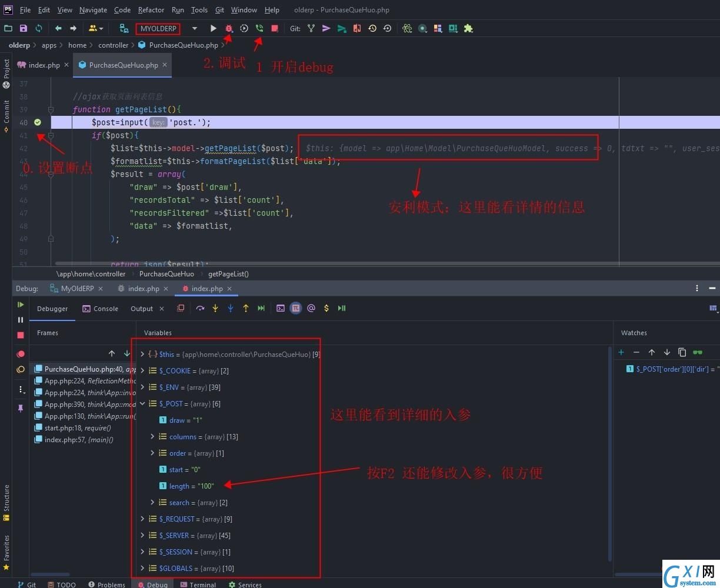Click the getPageList() editor breadcrumb
Screen dimensions: 720x588
pyautogui.click(x=228, y=274)
